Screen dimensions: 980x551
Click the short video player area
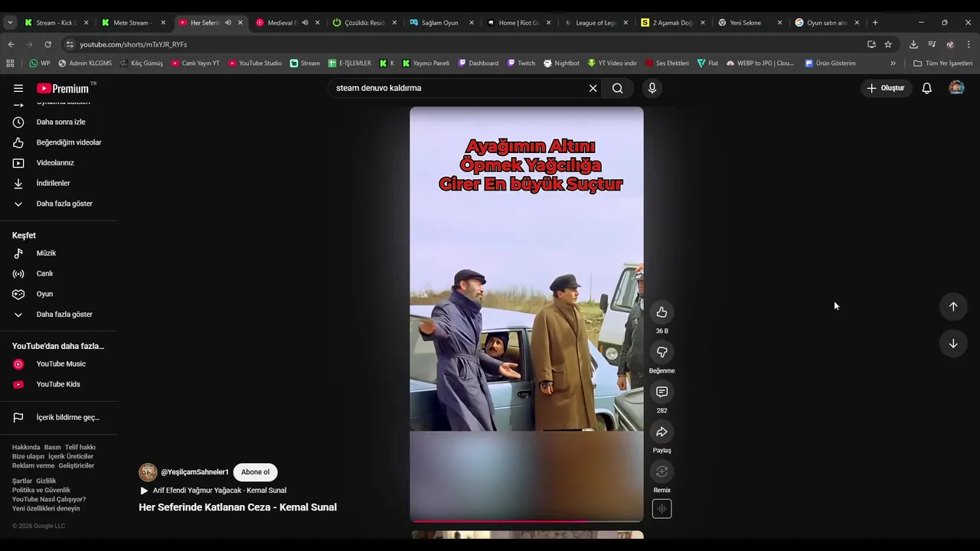pos(527,314)
